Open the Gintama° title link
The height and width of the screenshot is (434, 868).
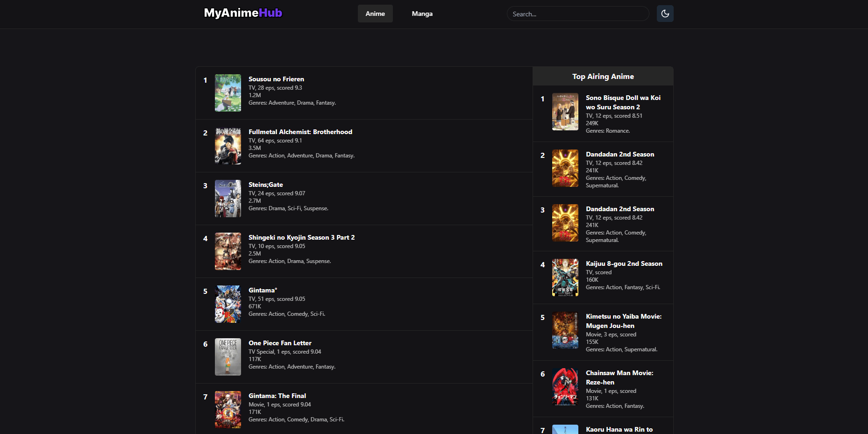[263, 290]
